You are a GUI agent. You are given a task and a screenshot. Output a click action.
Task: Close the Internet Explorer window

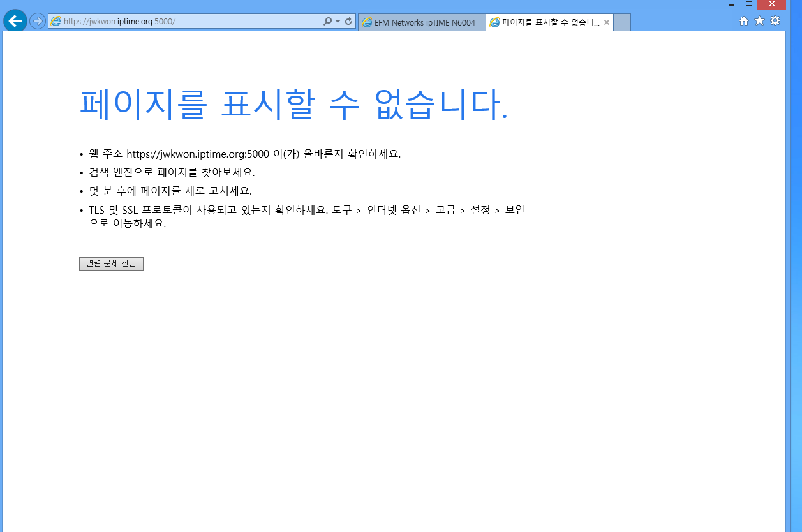772,4
